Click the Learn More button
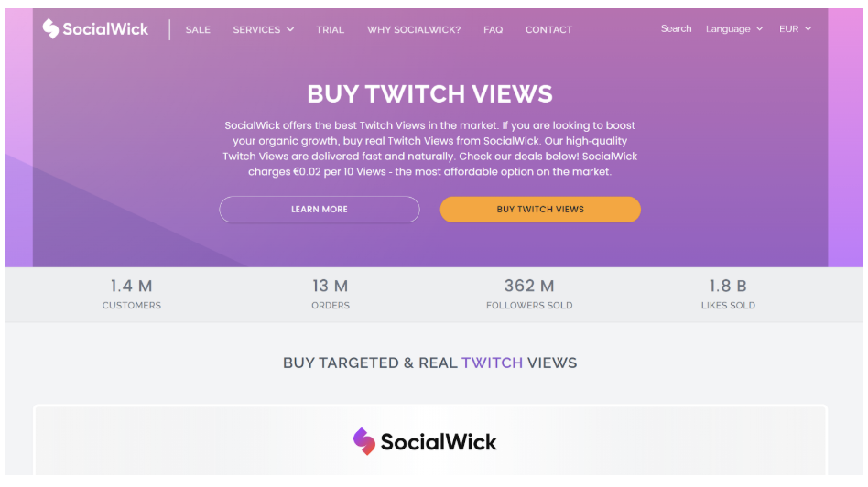Image resolution: width=868 pixels, height=487 pixels. pos(320,210)
